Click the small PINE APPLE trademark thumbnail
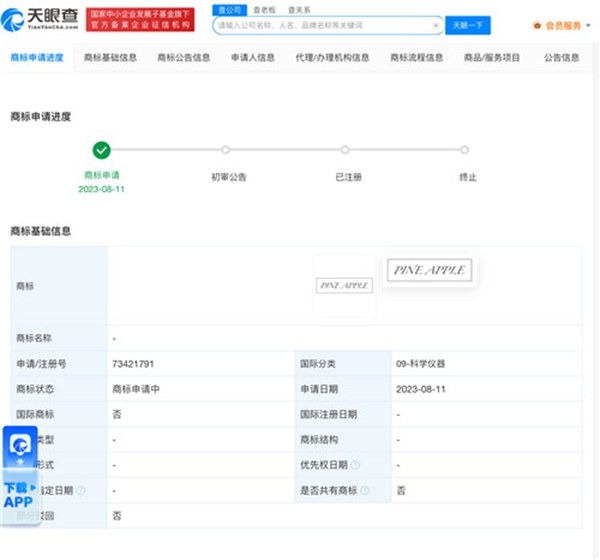The image size is (600, 560). [344, 286]
